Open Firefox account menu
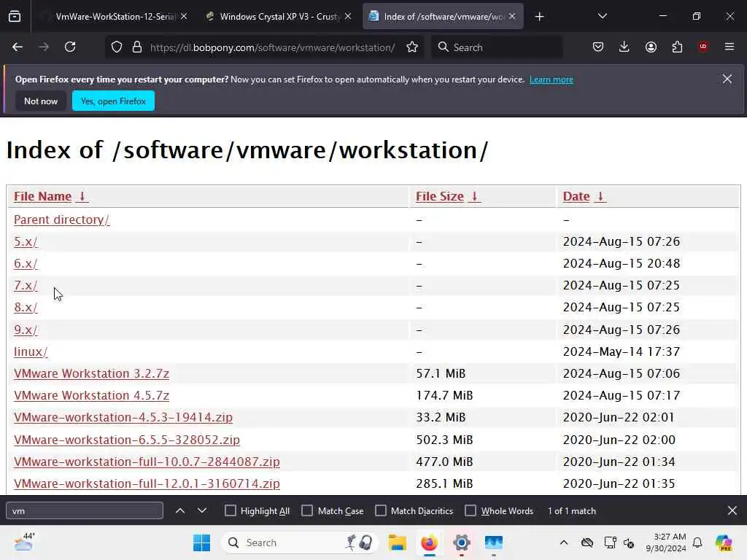 (651, 47)
